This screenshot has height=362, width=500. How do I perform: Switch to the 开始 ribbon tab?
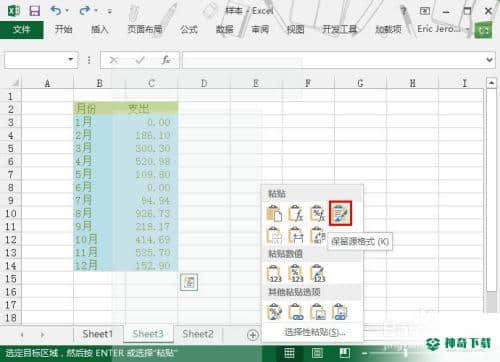(63, 30)
